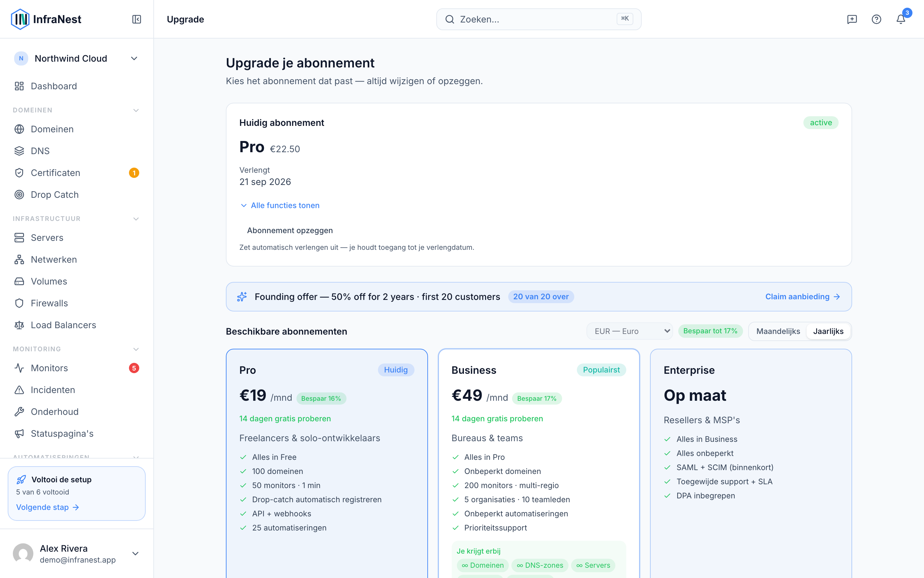Click the Statuspagina's megaphone icon
This screenshot has width=924, height=578.
click(x=19, y=433)
